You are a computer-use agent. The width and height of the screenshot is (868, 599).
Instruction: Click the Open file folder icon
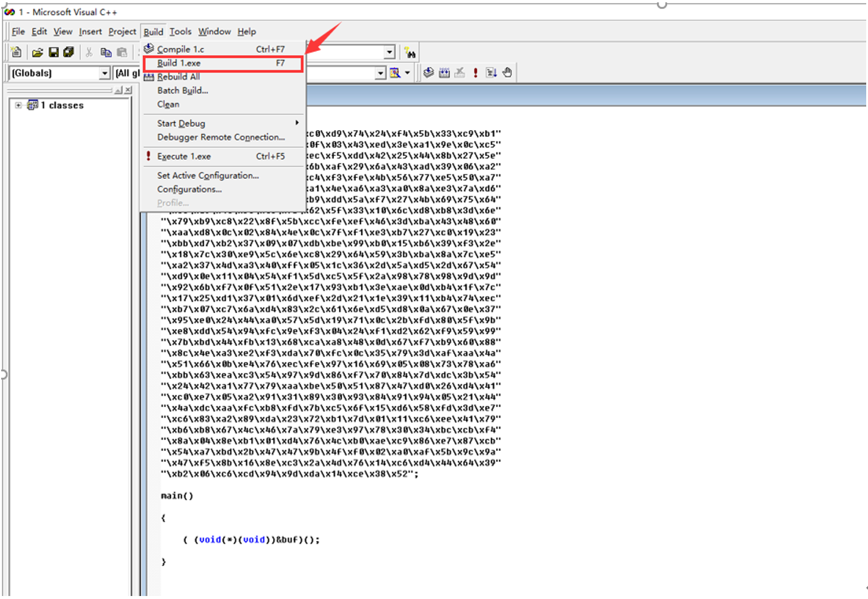tap(37, 53)
